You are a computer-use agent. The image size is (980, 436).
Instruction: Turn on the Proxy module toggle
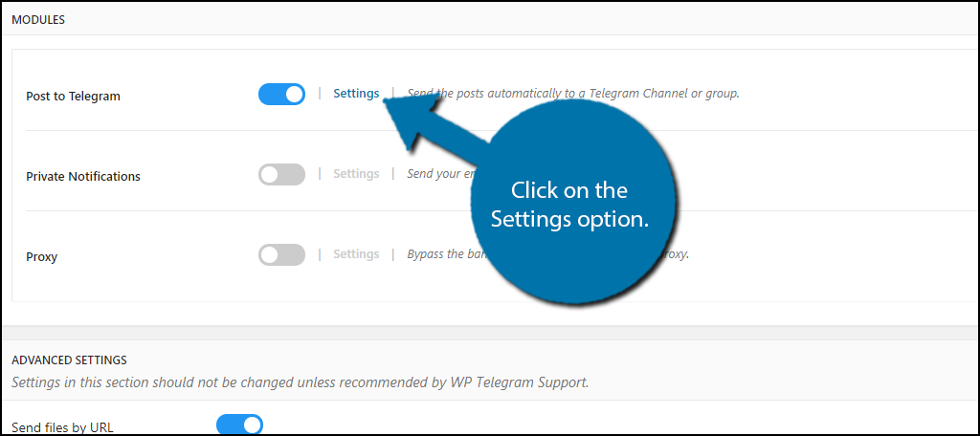tap(281, 255)
